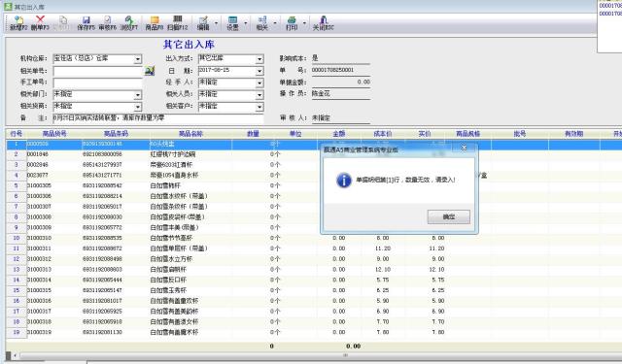
Task: Open the 相关人员 dropdown
Action: pos(259,95)
